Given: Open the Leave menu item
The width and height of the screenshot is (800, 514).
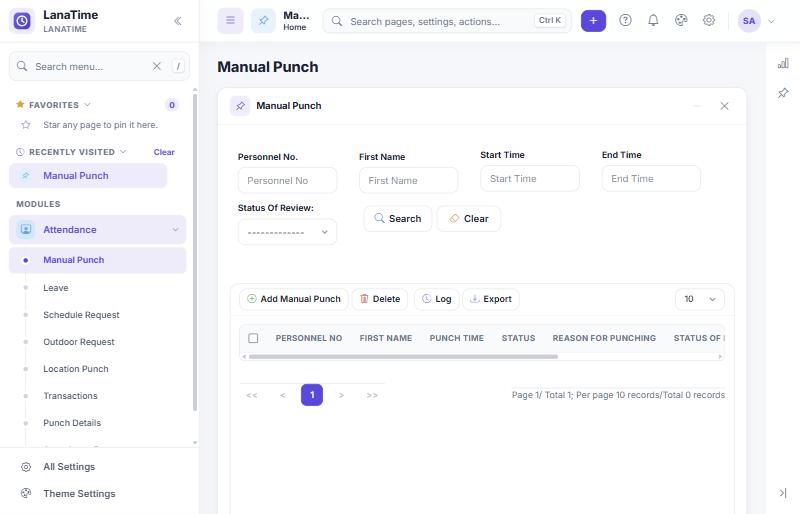Looking at the screenshot, I should point(56,288).
